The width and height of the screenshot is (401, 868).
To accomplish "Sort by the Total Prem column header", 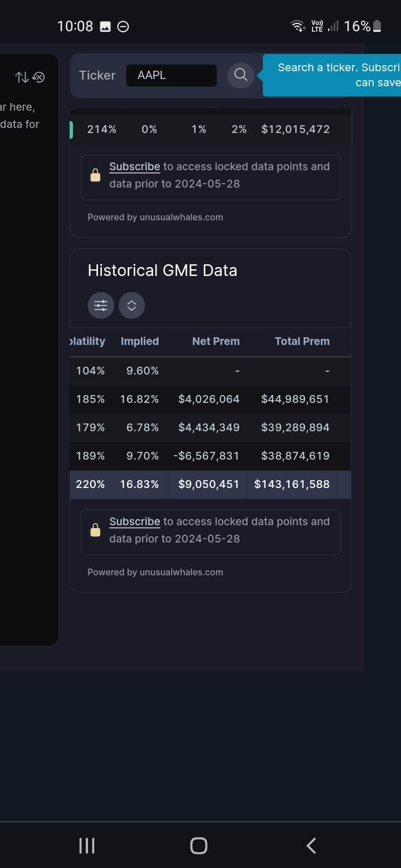I will coord(302,341).
